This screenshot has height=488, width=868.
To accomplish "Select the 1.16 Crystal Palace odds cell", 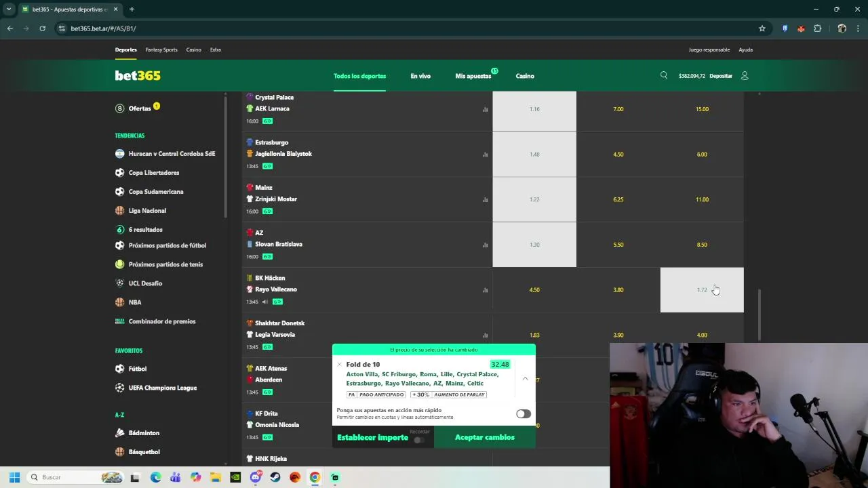I will (x=534, y=109).
